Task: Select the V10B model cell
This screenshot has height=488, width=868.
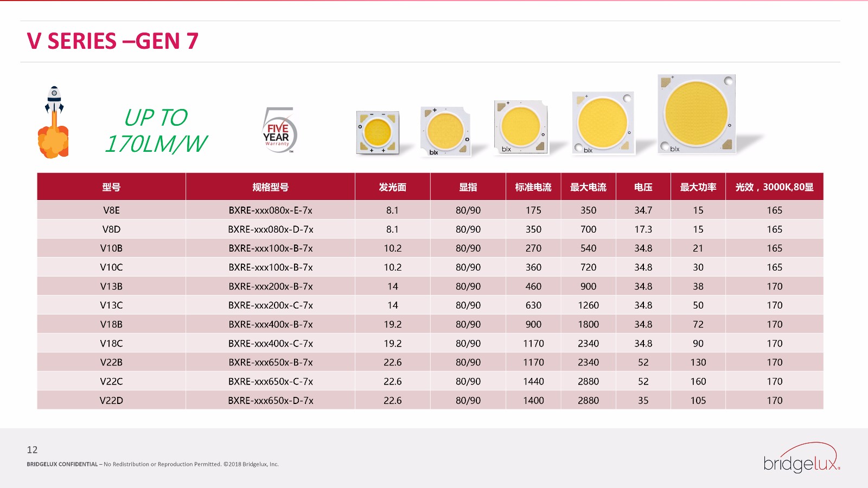Action: click(x=111, y=248)
